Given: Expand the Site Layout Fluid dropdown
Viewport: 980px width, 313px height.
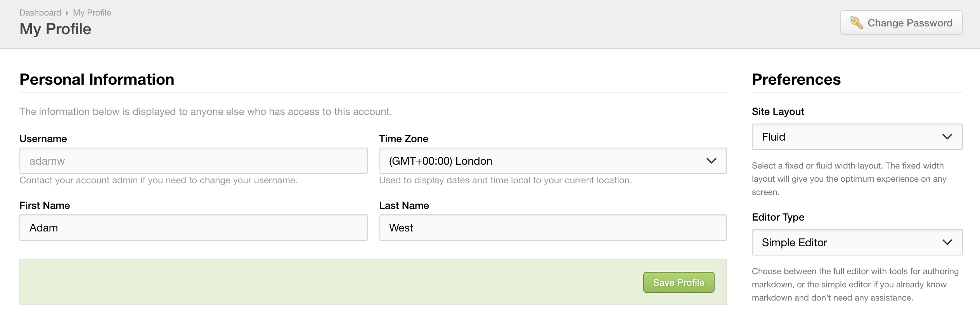Looking at the screenshot, I should [x=857, y=136].
